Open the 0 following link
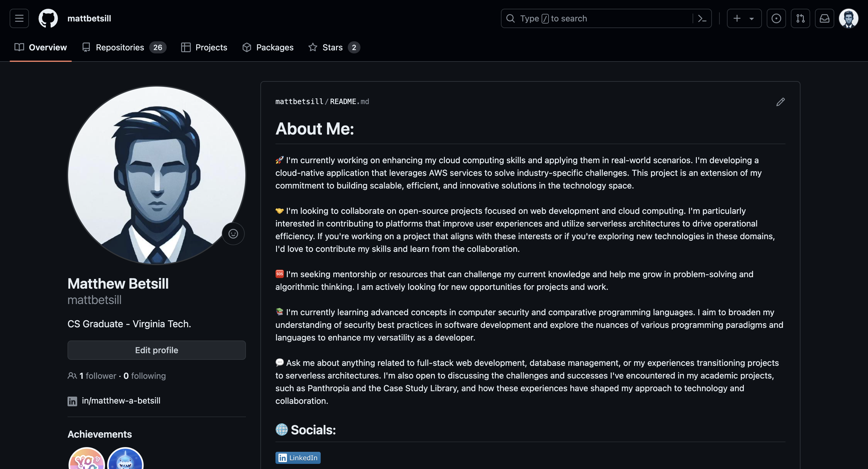 tap(145, 376)
